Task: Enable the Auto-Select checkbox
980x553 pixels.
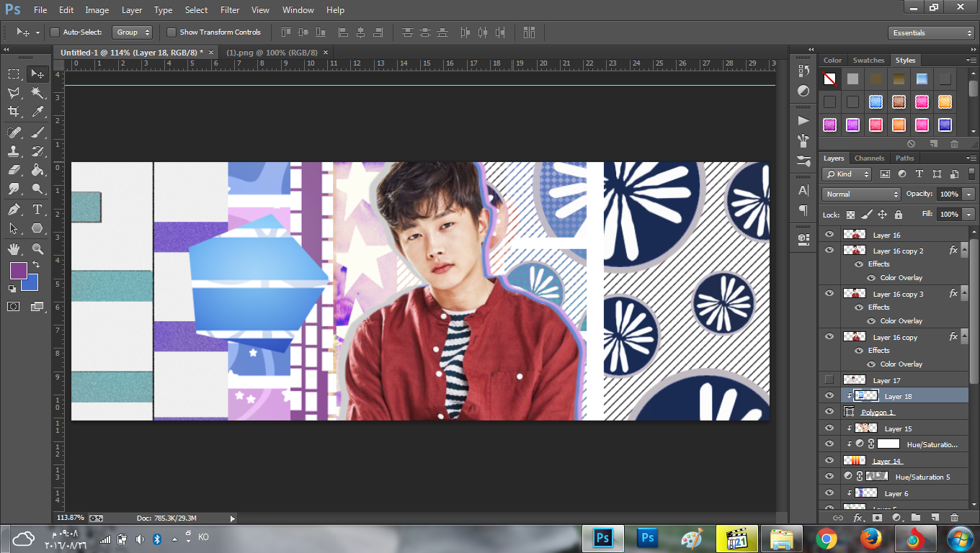Action: (x=55, y=32)
